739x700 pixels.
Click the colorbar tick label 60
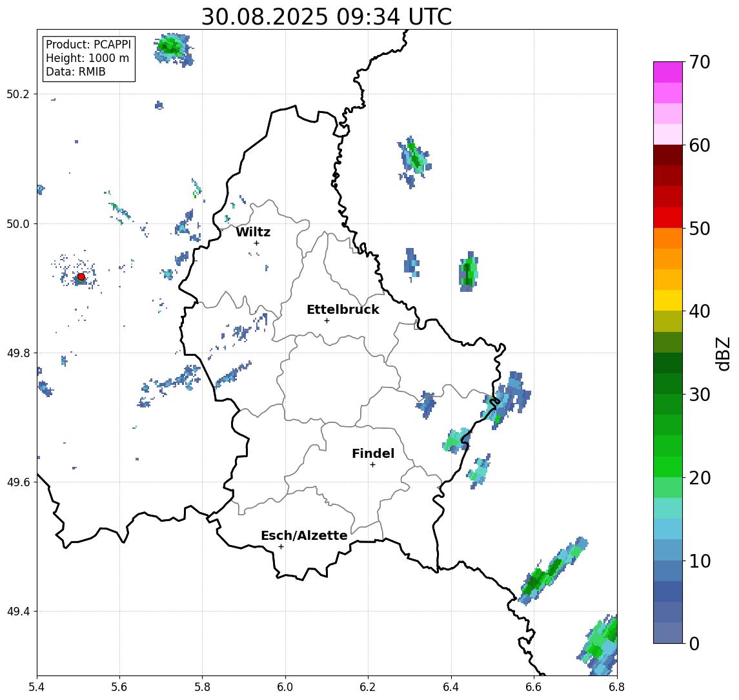point(700,145)
